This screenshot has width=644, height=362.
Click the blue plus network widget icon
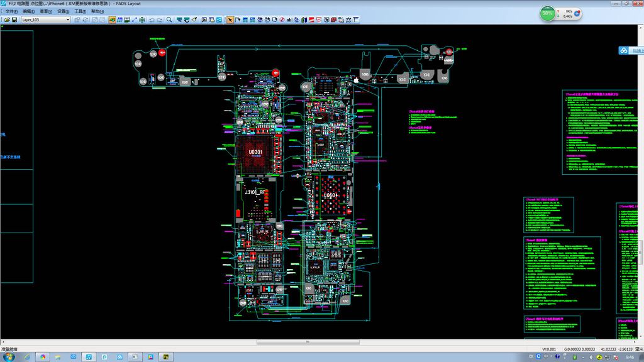577,14
